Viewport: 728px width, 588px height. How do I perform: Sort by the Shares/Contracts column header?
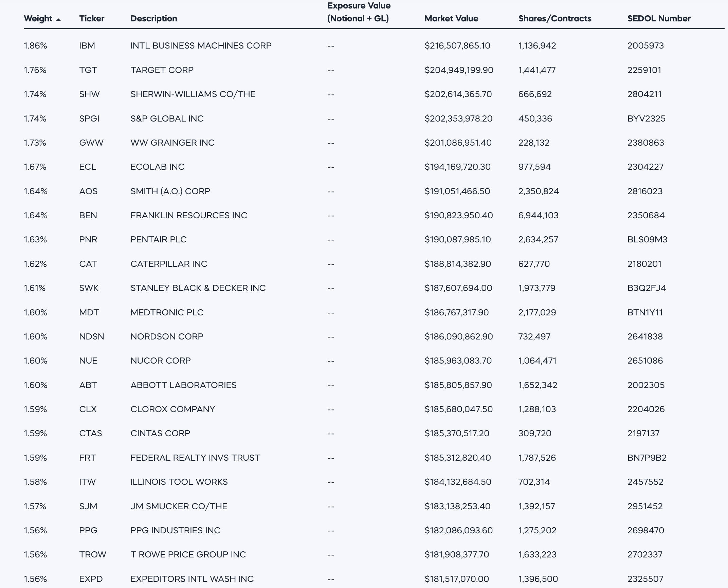point(555,18)
